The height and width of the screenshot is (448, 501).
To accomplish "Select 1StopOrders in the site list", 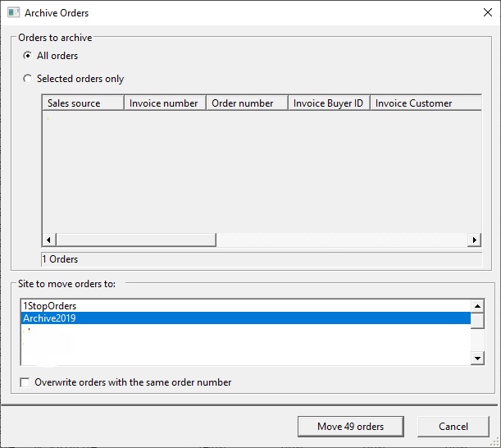I will pos(245,306).
